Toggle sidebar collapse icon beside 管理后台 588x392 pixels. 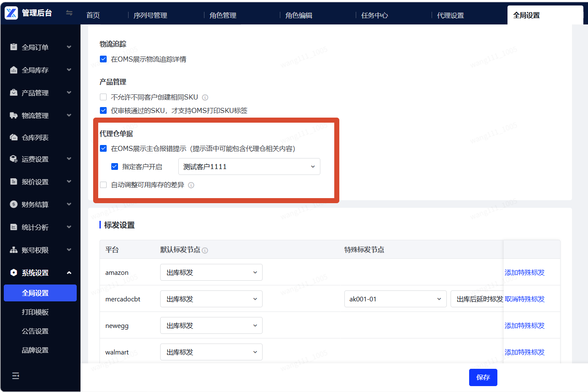tap(69, 13)
